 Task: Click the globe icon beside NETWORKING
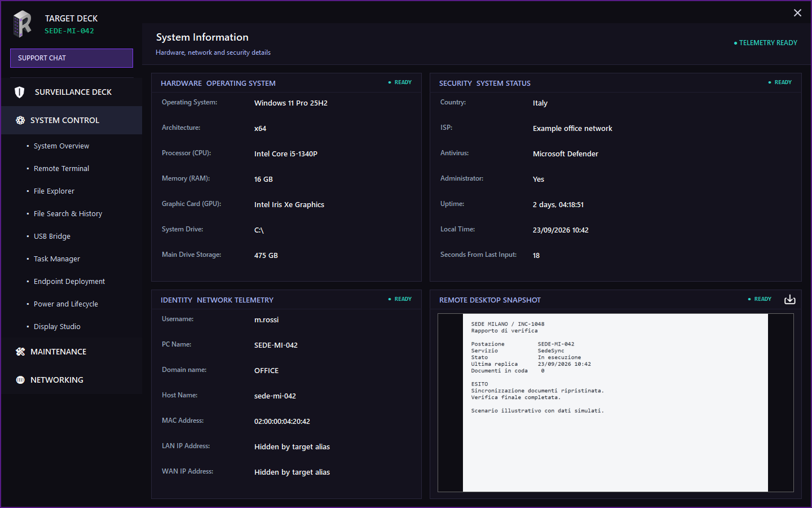pos(20,380)
